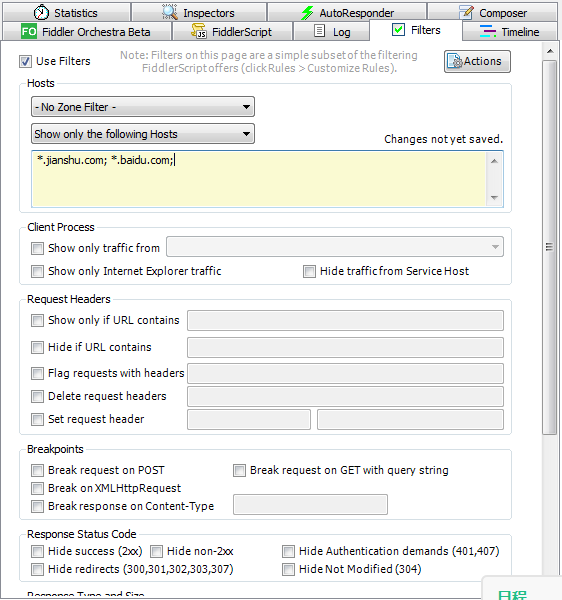The image size is (562, 600).
Task: Check Hide traffic from Service Host
Action: (x=309, y=271)
